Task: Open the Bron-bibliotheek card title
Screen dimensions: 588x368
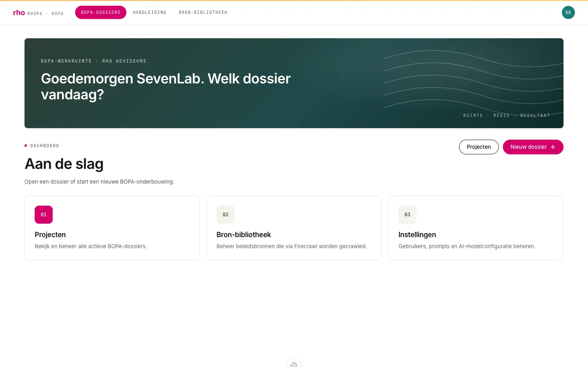Action: click(244, 235)
